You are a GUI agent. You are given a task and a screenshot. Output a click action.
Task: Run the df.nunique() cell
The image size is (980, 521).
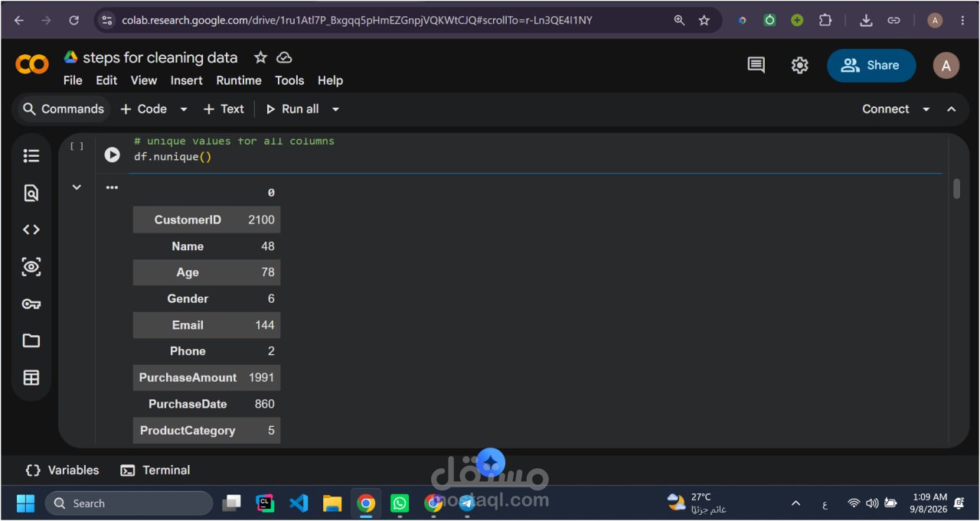pyautogui.click(x=112, y=155)
